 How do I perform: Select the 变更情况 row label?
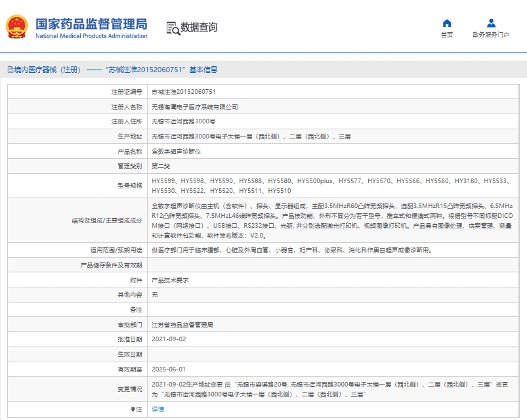click(130, 389)
